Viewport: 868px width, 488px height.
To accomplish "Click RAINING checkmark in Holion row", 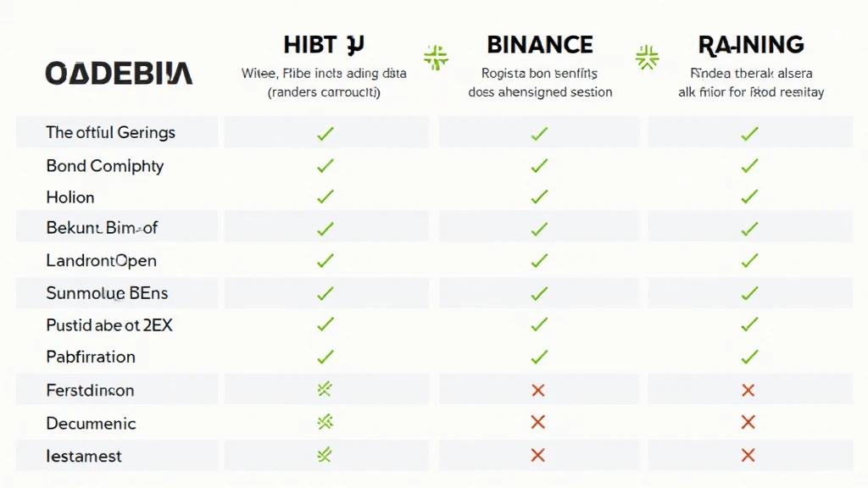I will [748, 197].
